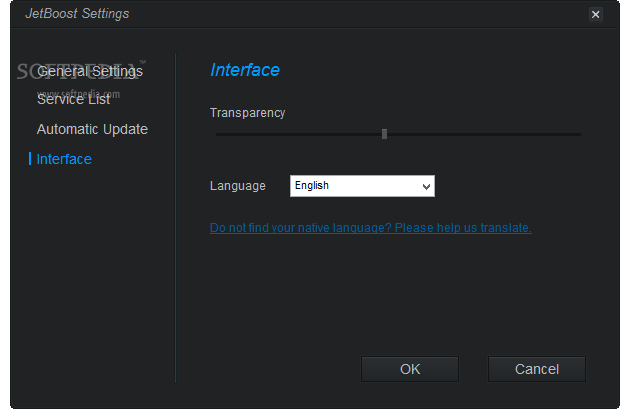Click the JetBoost Settings title text

pos(77,14)
